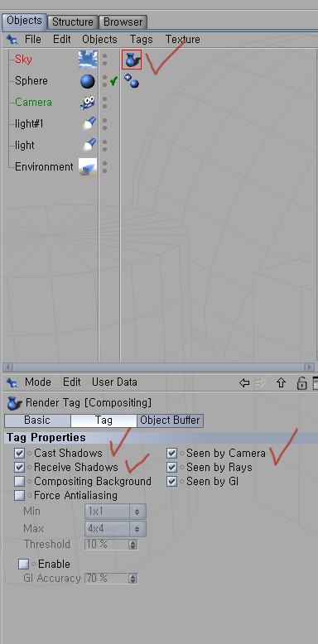Uncheck the Cast Shadows checkbox

(19, 454)
